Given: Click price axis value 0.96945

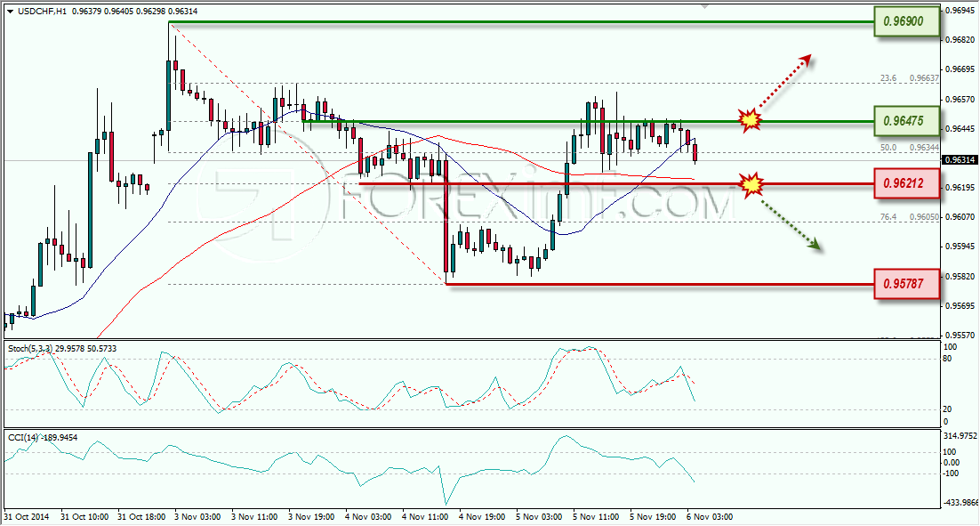Looking at the screenshot, I should [960, 11].
